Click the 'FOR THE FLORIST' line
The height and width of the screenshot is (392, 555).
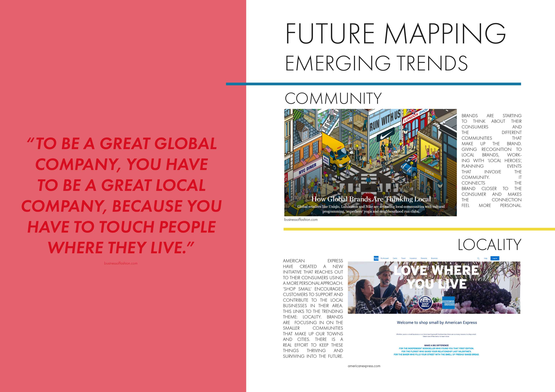click(436, 351)
